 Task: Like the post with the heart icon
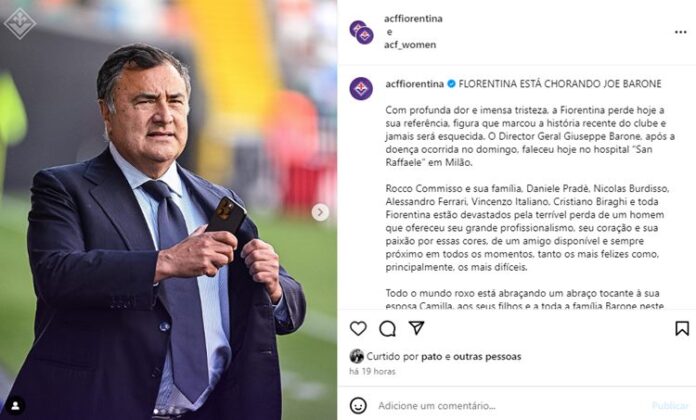tap(358, 328)
